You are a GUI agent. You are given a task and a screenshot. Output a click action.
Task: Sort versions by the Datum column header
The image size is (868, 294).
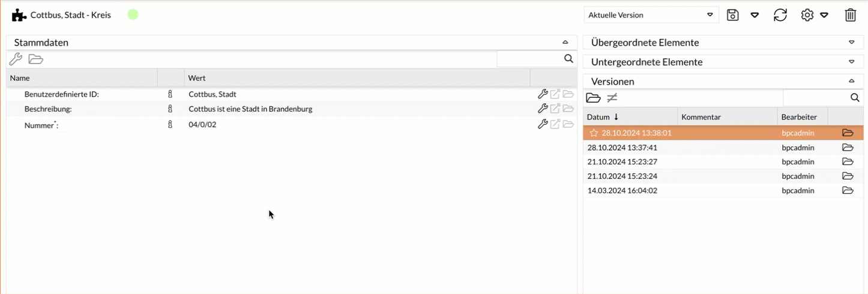click(602, 117)
